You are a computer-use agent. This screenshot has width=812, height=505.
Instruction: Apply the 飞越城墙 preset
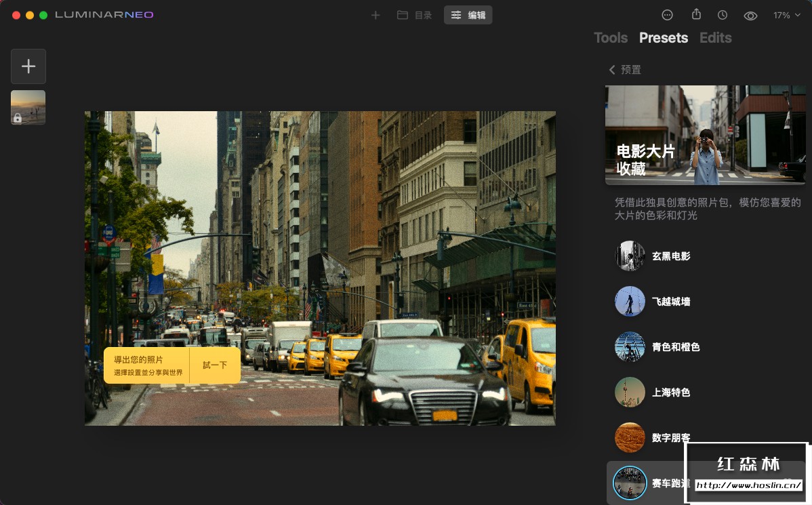tap(670, 302)
